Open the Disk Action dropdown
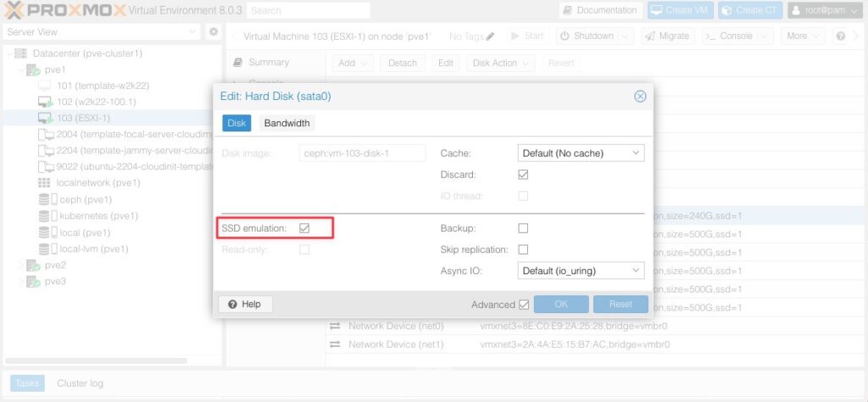Screen dimensions: 868x402 click(x=500, y=63)
